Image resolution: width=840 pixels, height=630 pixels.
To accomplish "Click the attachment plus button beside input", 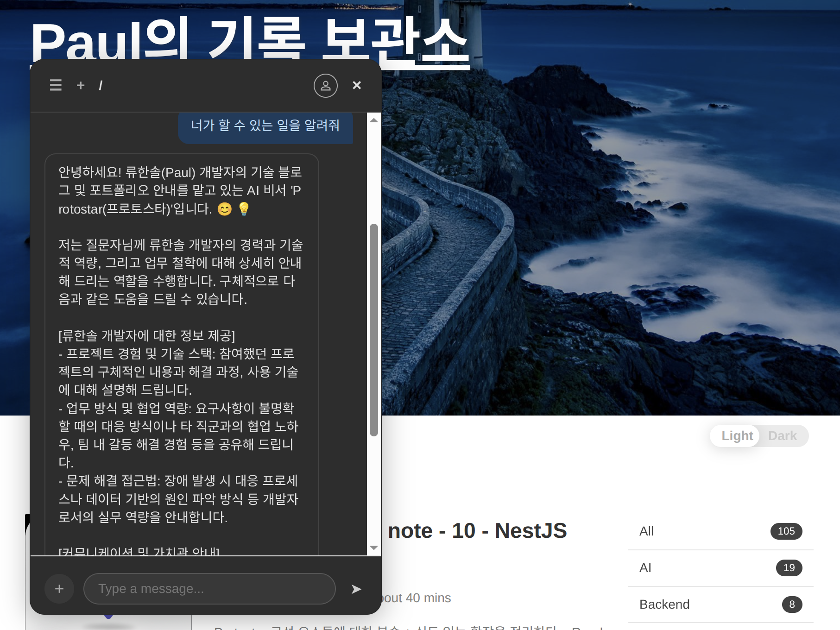I will pyautogui.click(x=59, y=589).
